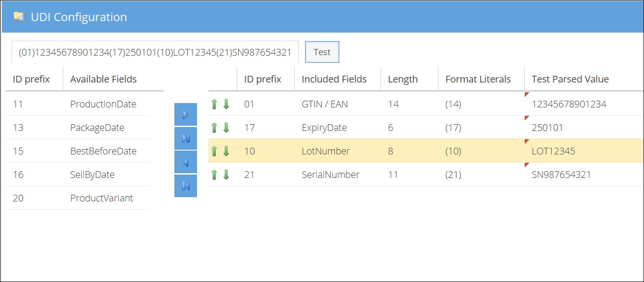644x282 pixels.
Task: Select the SellByDate field entry
Action: pos(92,174)
